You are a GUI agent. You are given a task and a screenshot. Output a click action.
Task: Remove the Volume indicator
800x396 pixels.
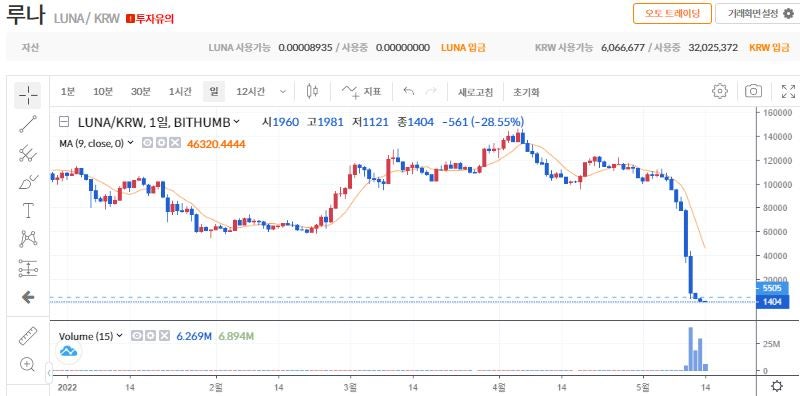pos(164,336)
